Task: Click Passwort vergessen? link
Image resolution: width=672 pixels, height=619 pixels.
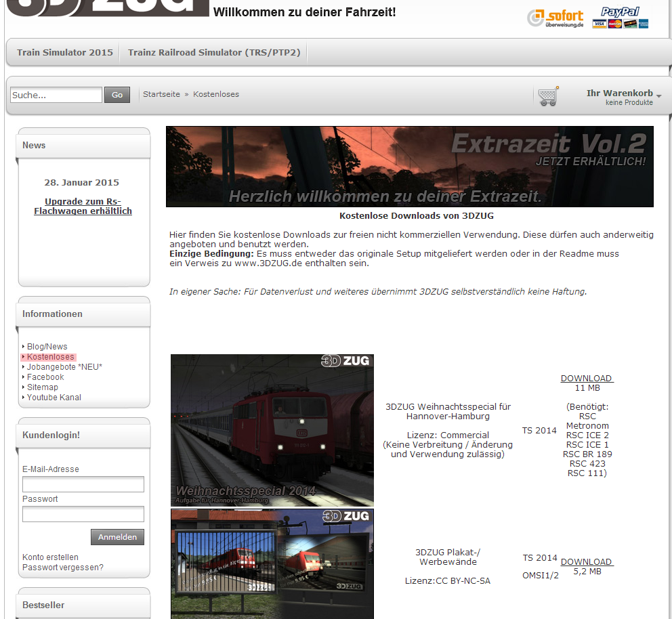Action: pos(63,568)
